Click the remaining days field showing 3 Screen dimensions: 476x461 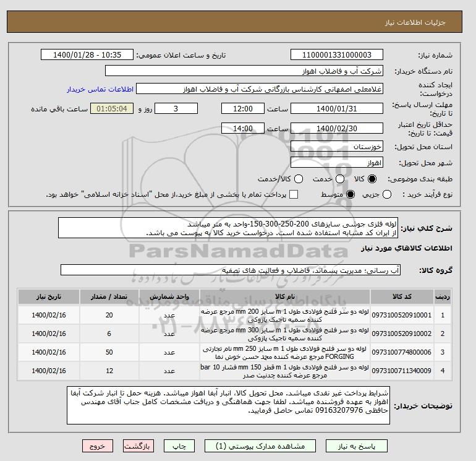click(x=176, y=108)
